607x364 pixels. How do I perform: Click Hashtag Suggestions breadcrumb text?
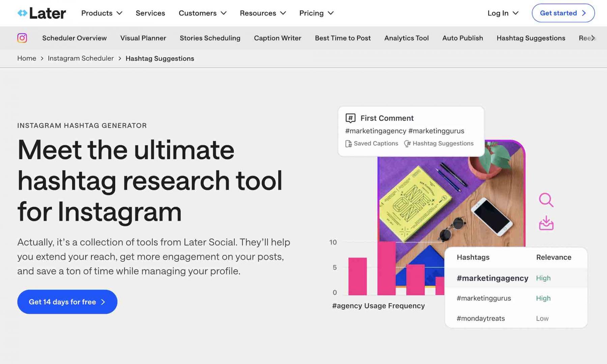[x=160, y=58]
